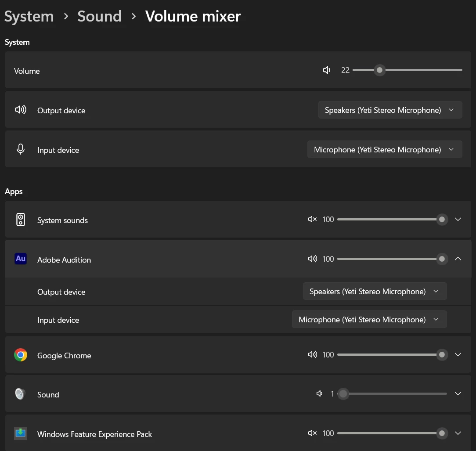Screen dimensions: 476x451
Task: Open Adobe Audition Output device dropdown
Action: pyautogui.click(x=375, y=292)
